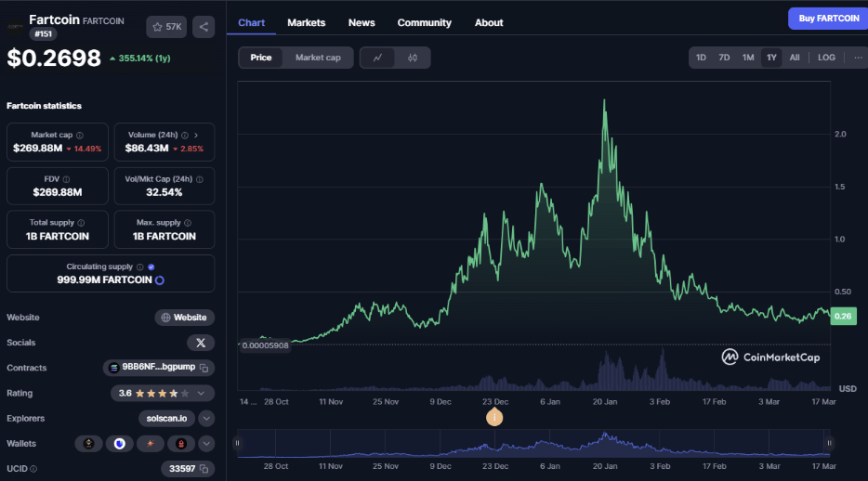This screenshot has width=868, height=481.
Task: Select the 7D time range
Action: click(724, 58)
